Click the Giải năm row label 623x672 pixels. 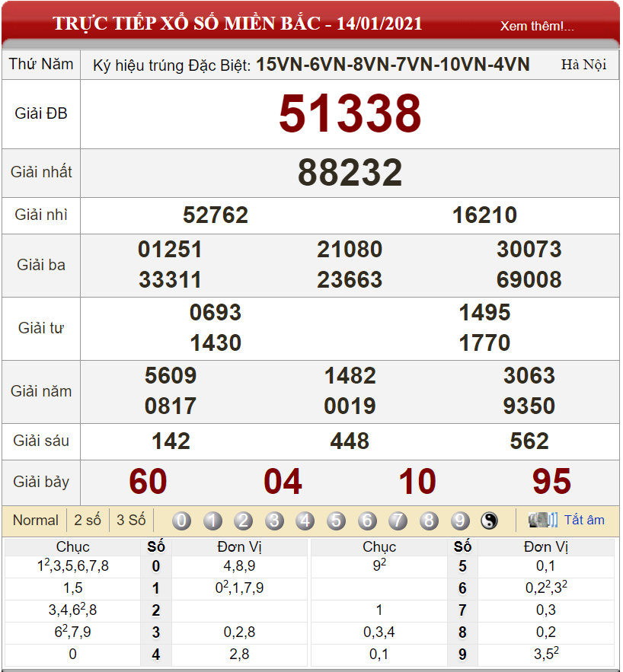tap(41, 391)
